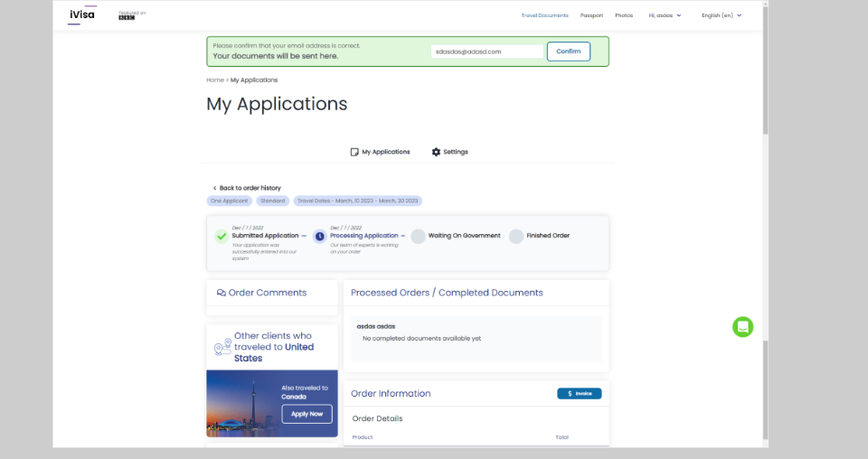Click the Standard tag
This screenshot has width=868, height=459.
(x=273, y=201)
